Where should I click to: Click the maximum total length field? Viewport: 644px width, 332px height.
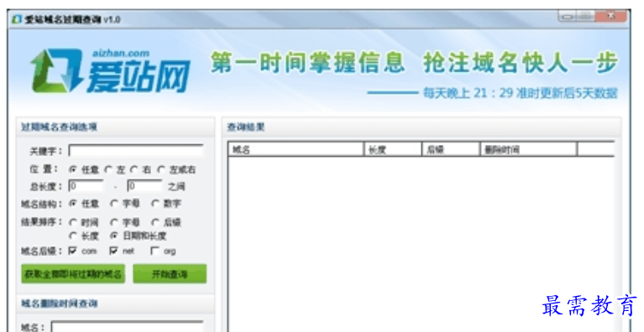click(x=144, y=186)
